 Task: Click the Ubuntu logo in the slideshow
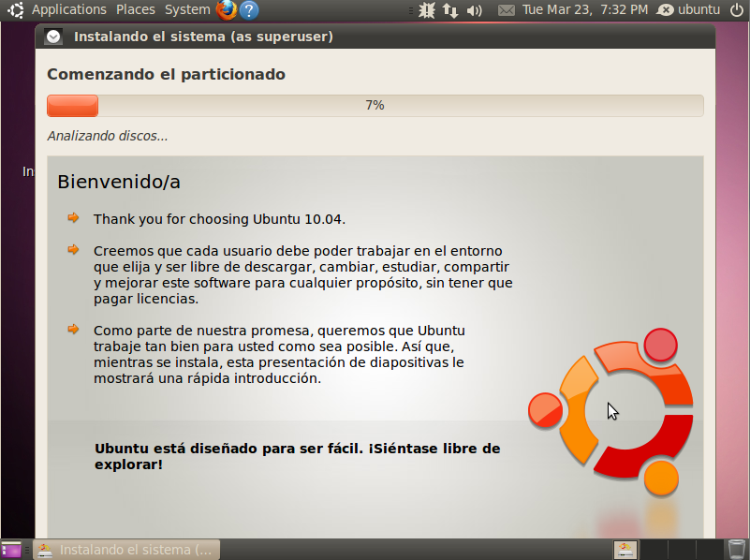pyautogui.click(x=611, y=412)
